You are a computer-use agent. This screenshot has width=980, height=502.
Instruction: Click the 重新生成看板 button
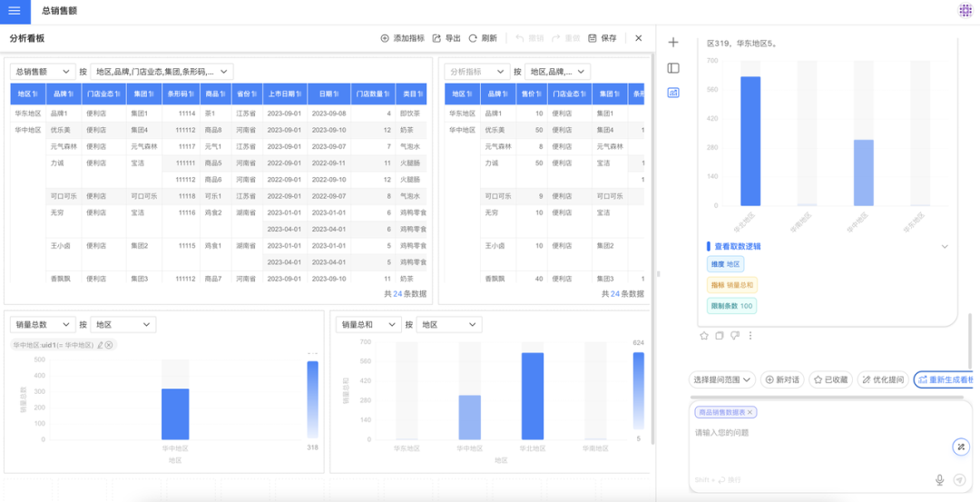pos(943,379)
